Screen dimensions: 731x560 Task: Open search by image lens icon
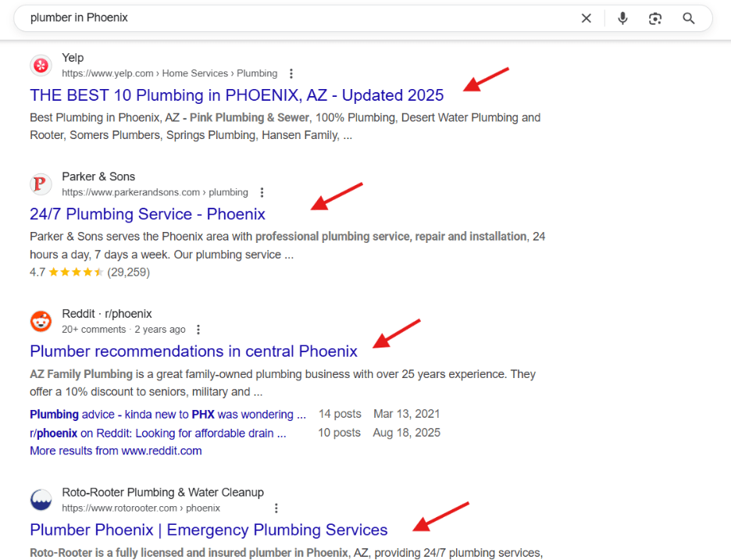(x=655, y=19)
